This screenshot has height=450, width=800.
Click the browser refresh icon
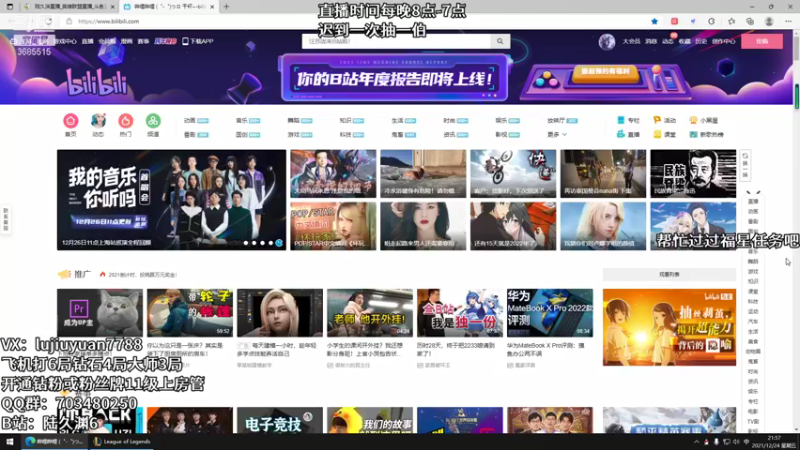click(x=48, y=21)
